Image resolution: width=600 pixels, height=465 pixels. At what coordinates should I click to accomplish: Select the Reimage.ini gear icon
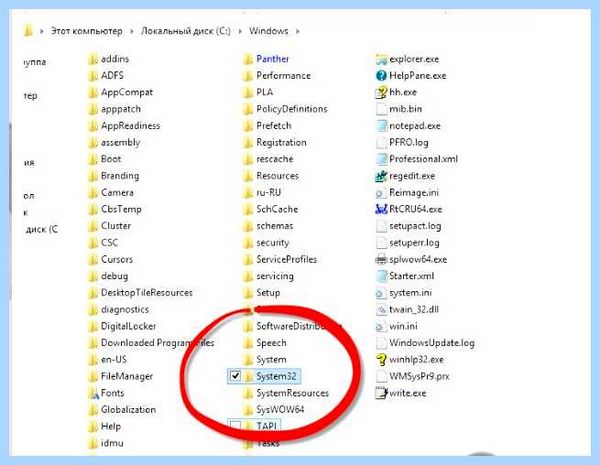pos(382,193)
